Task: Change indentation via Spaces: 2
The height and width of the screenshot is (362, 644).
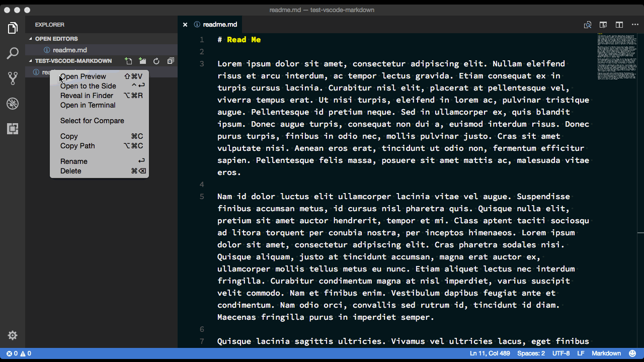Action: (531, 353)
